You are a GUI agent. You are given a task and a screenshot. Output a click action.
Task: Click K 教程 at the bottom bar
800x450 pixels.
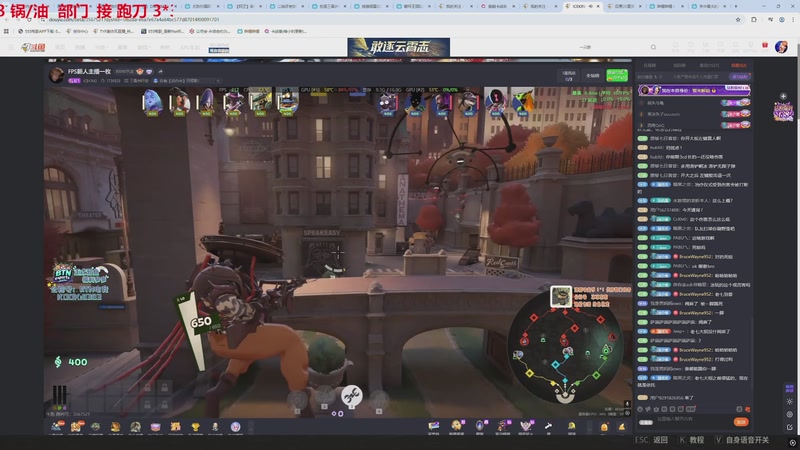[692, 440]
